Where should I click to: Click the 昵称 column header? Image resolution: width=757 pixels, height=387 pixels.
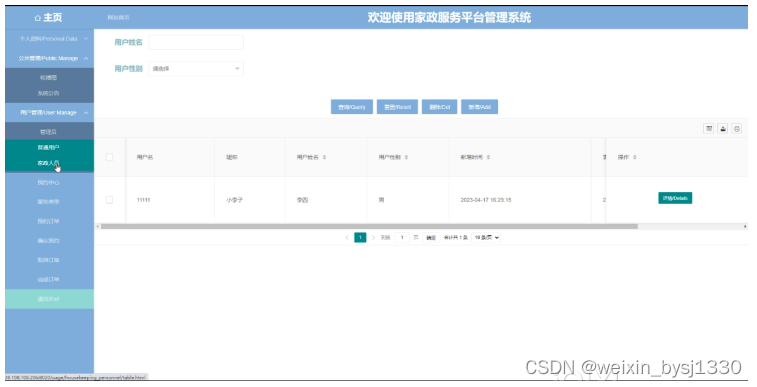point(232,157)
